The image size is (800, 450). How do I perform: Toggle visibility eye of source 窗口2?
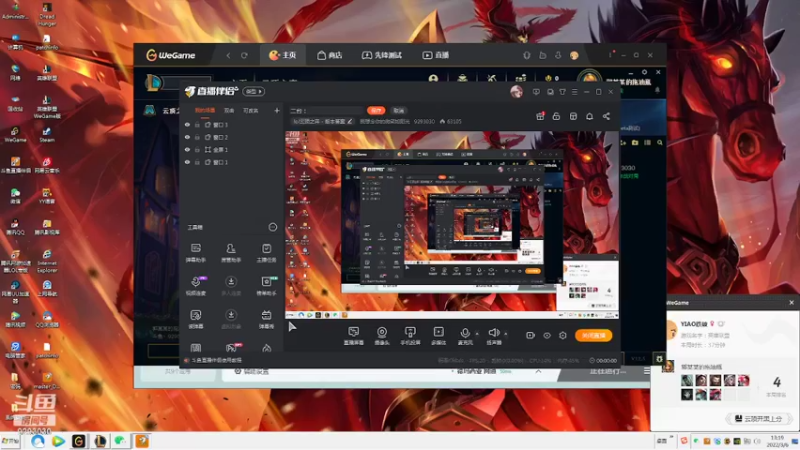click(x=187, y=137)
